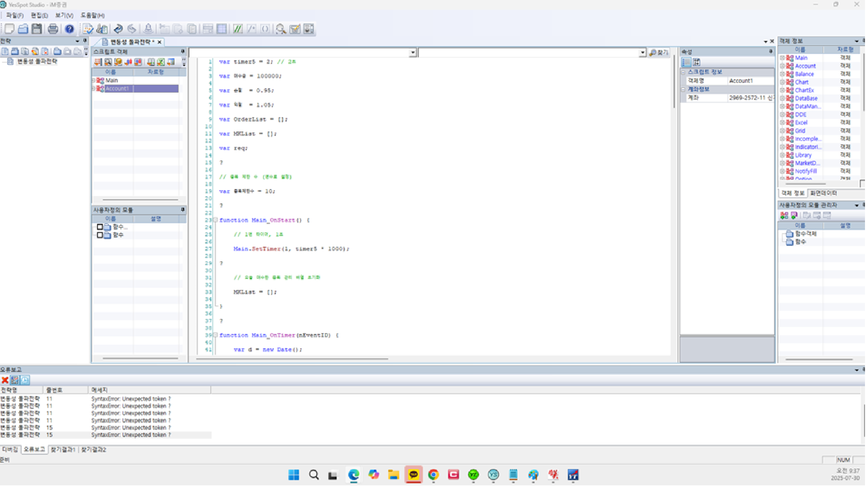Switch to the 화면데이터 tab

click(824, 193)
